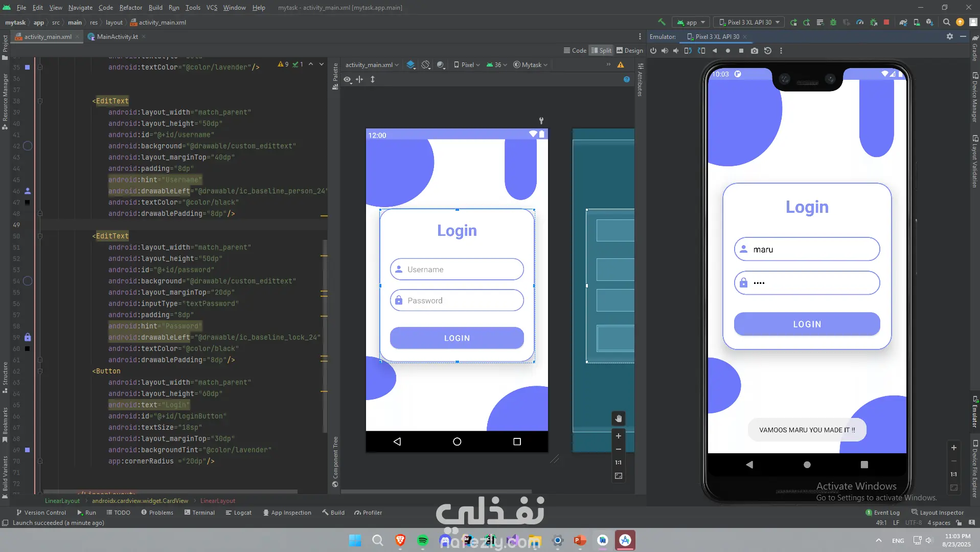Click the emulator toolbar Overview square icon
The image size is (980, 552).
tap(741, 51)
